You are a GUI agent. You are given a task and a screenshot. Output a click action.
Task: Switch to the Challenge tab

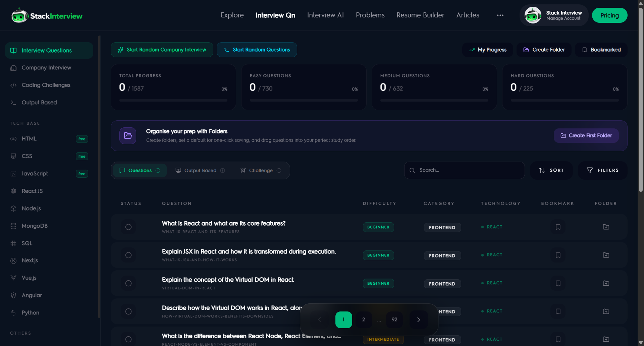click(x=261, y=170)
